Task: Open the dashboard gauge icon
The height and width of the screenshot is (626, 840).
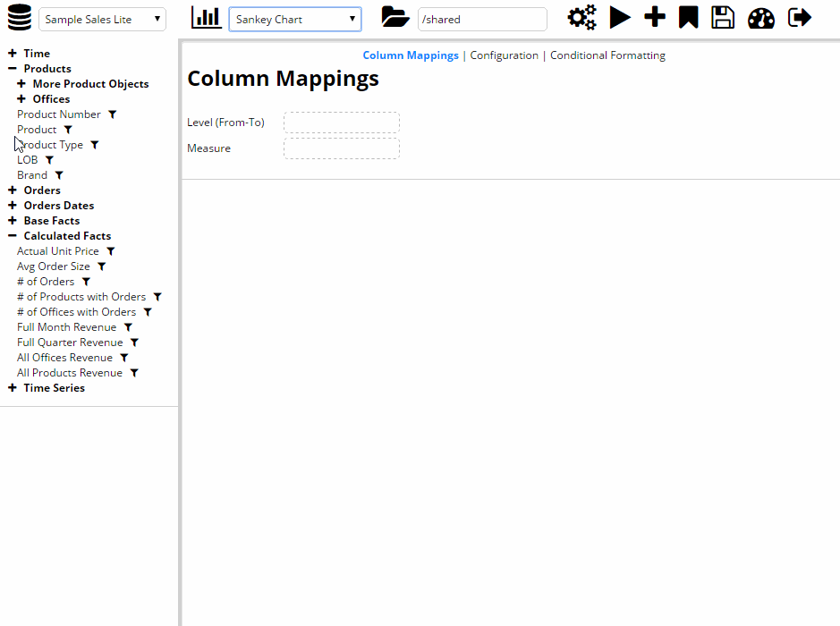Action: [x=760, y=19]
